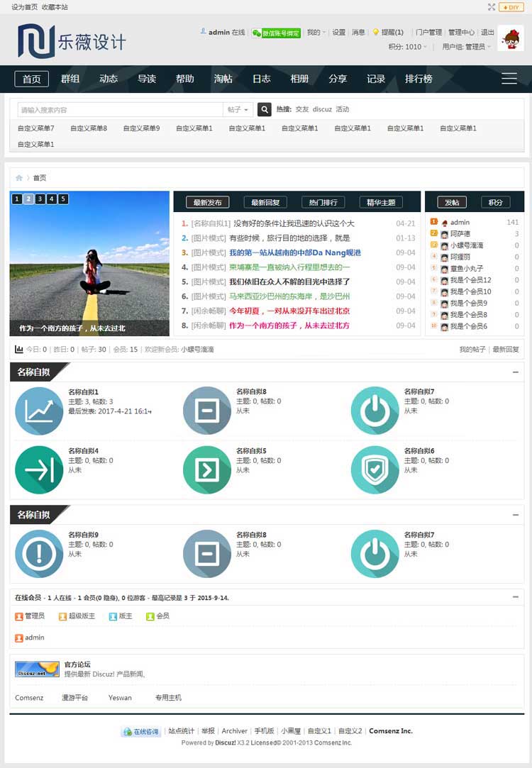Open the 名称自拟9 exclamation icon
Image resolution: width=532 pixels, height=768 pixels.
point(39,554)
